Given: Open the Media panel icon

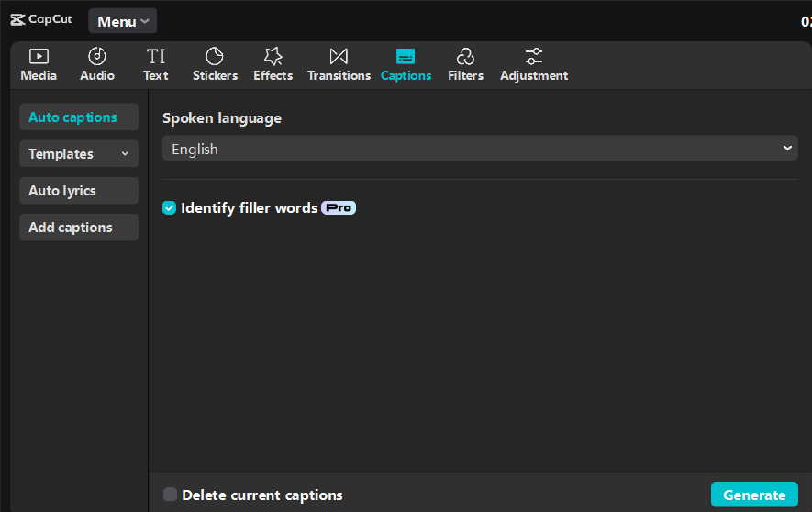Looking at the screenshot, I should (x=39, y=57).
